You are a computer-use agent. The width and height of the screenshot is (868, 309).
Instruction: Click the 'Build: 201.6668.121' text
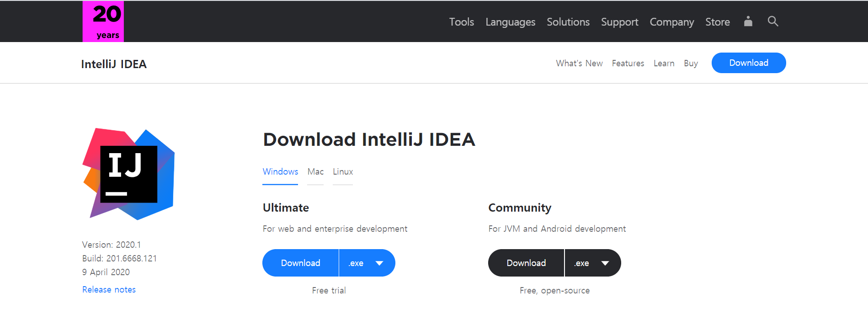click(119, 258)
